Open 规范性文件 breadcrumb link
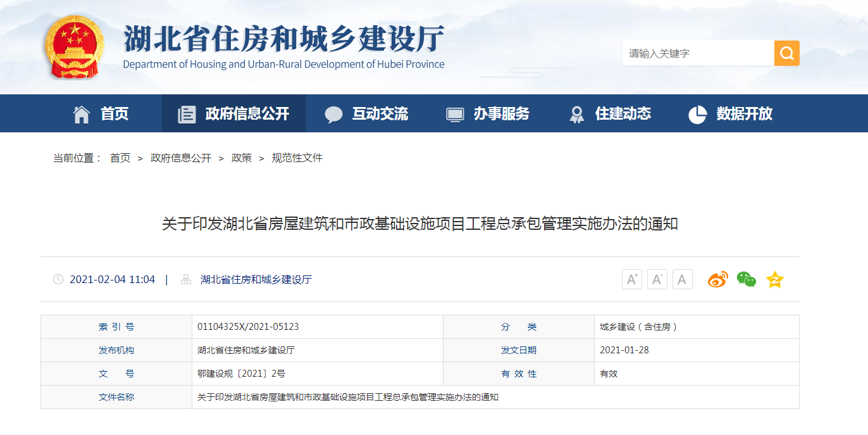Viewport: 868px width, 435px height. point(297,158)
